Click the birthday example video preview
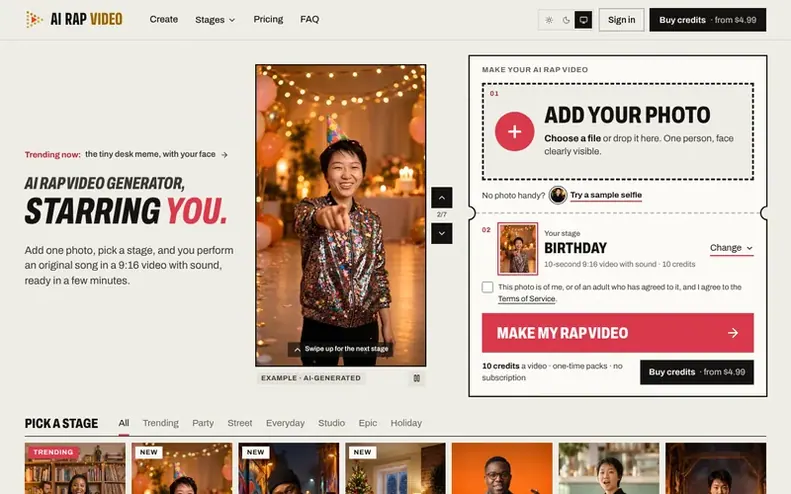This screenshot has height=494, width=791. (341, 215)
